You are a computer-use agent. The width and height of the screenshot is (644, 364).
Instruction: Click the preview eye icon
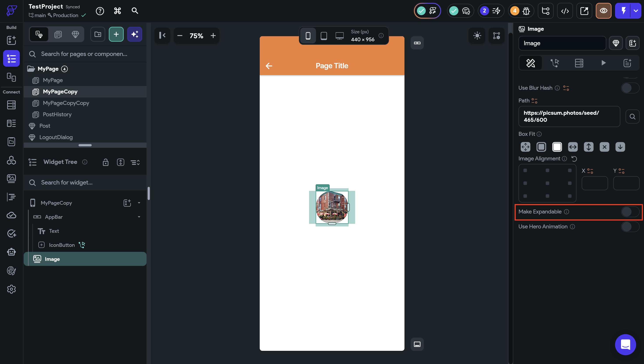tap(603, 11)
